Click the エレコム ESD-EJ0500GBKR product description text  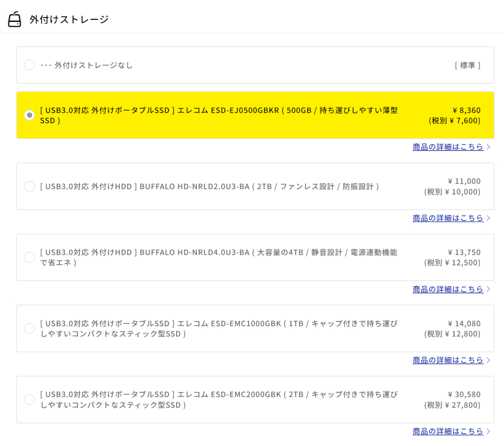click(219, 115)
